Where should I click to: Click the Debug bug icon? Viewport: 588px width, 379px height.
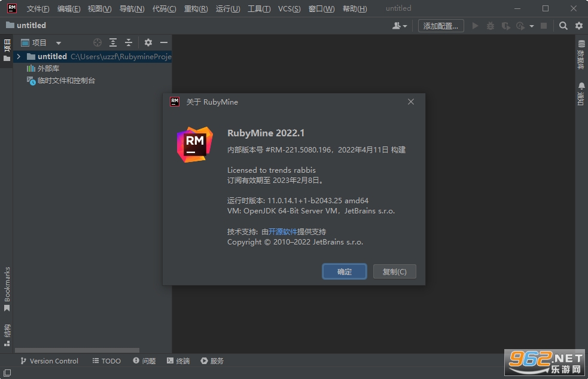(x=490, y=26)
